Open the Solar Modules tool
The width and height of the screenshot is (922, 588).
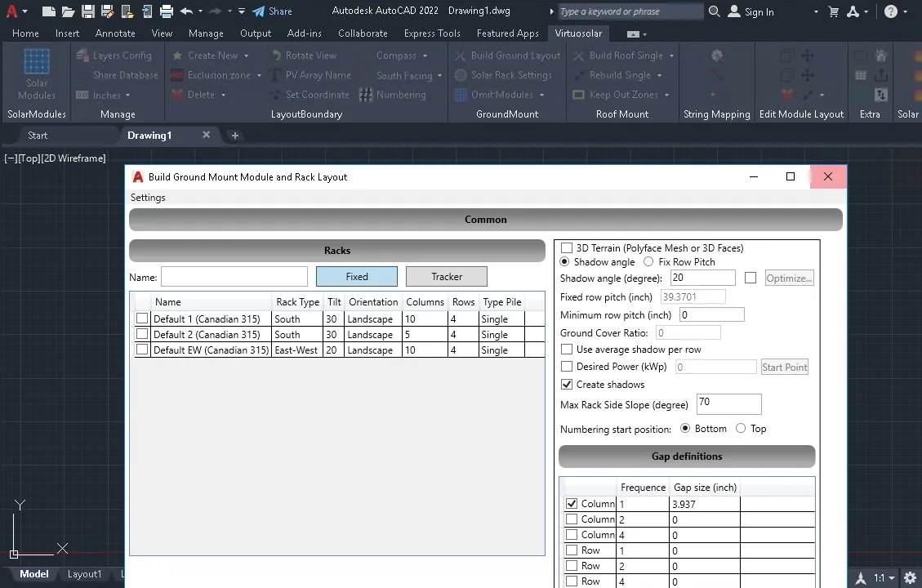coord(37,74)
